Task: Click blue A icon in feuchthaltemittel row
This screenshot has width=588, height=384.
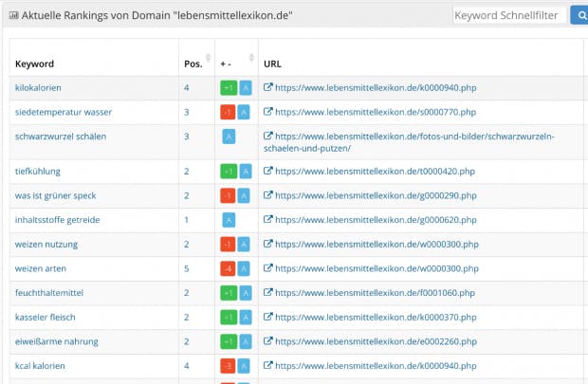Action: (246, 293)
